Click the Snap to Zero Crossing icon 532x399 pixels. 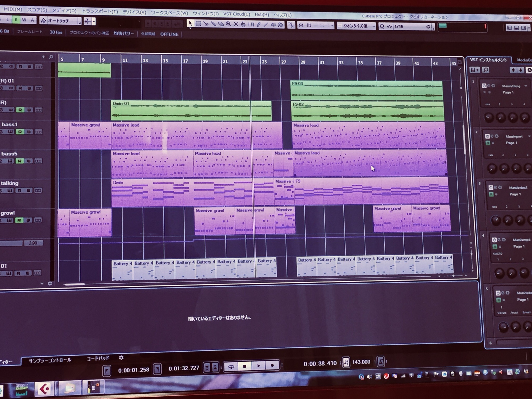coord(291,25)
